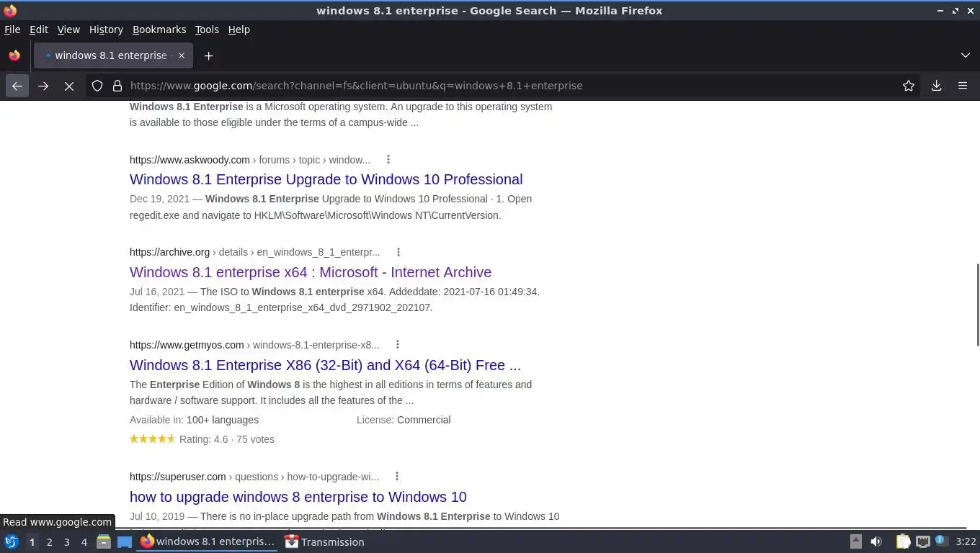Viewport: 980px width, 553px height.
Task: Open the File menu
Action: click(12, 30)
